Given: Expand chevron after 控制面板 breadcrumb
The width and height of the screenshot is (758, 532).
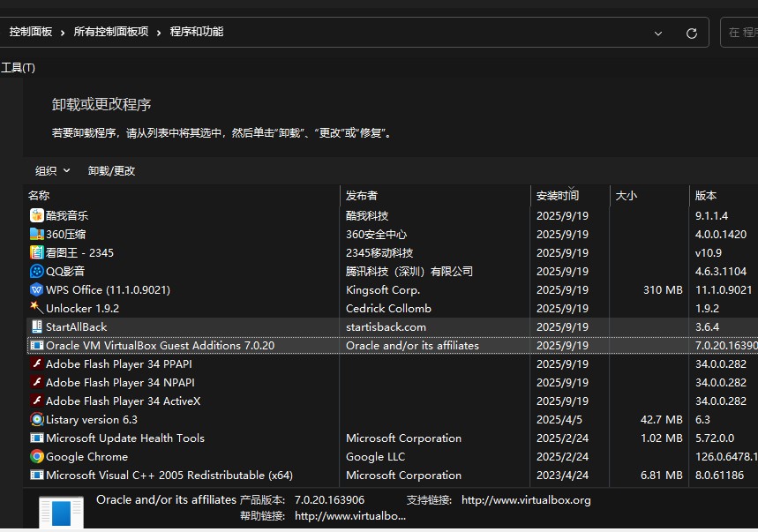Looking at the screenshot, I should pyautogui.click(x=63, y=33).
